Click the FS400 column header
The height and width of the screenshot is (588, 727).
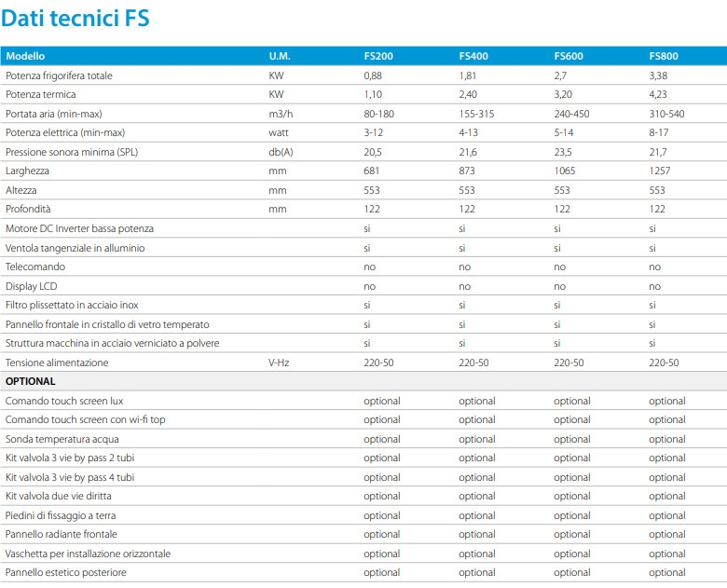[473, 56]
